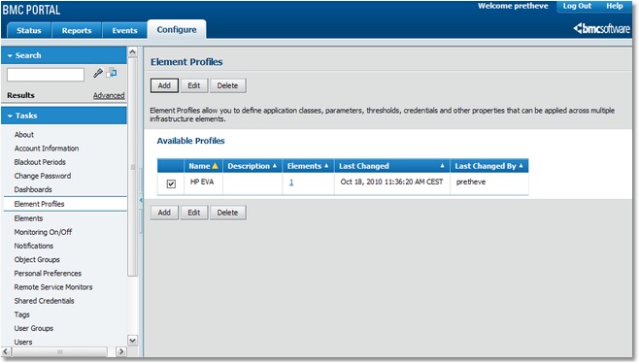The width and height of the screenshot is (639, 364).
Task: Click the HP EVA profile name
Action: click(202, 182)
